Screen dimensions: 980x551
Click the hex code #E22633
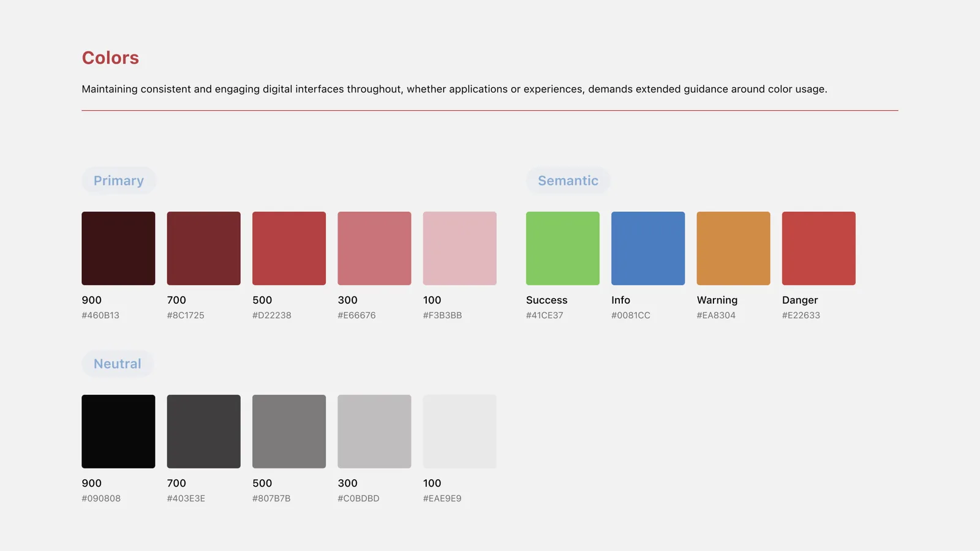coord(801,315)
